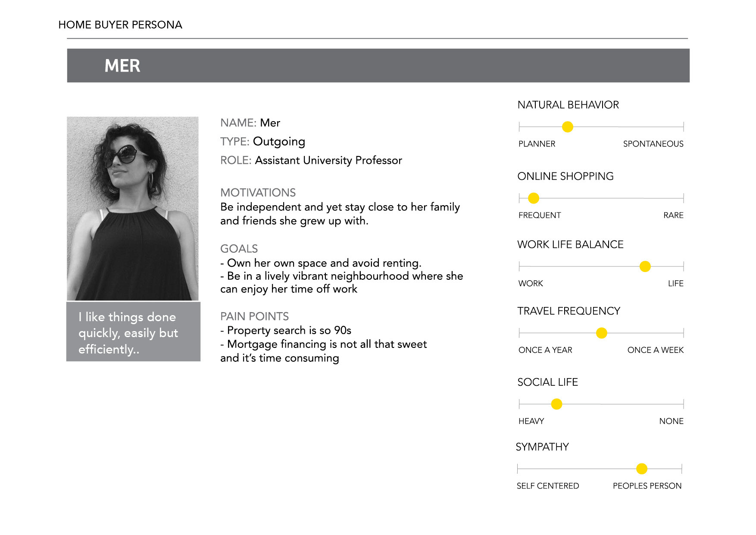Click the HOME BUYER PERSONA page title
This screenshot has height=535, width=756.
pos(120,25)
